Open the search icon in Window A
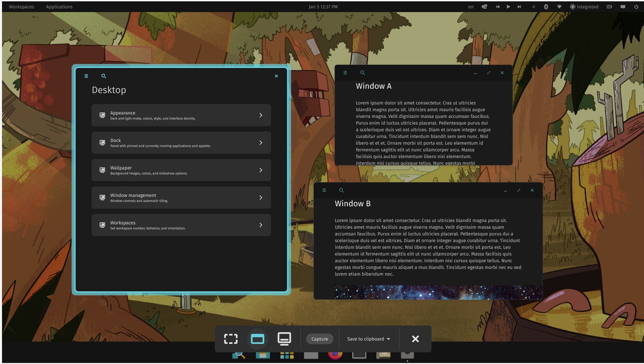The height and width of the screenshot is (364, 644). [363, 72]
